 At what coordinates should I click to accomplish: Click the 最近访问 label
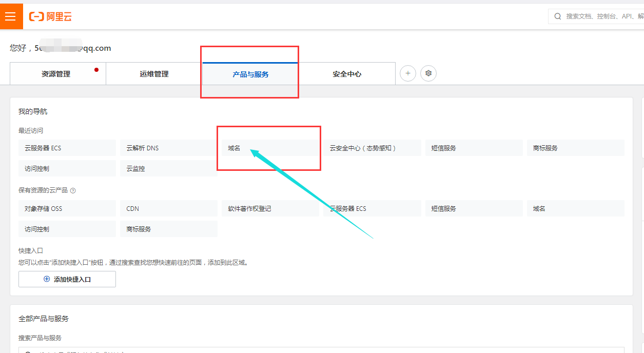pos(31,131)
